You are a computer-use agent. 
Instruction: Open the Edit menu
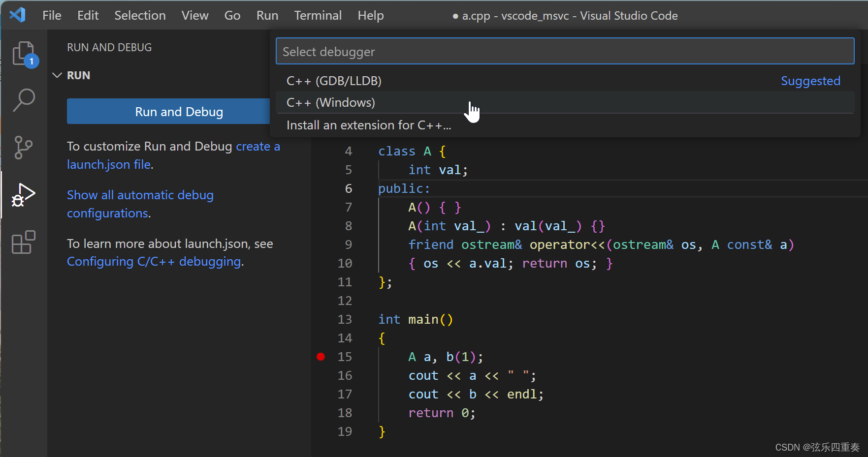88,15
